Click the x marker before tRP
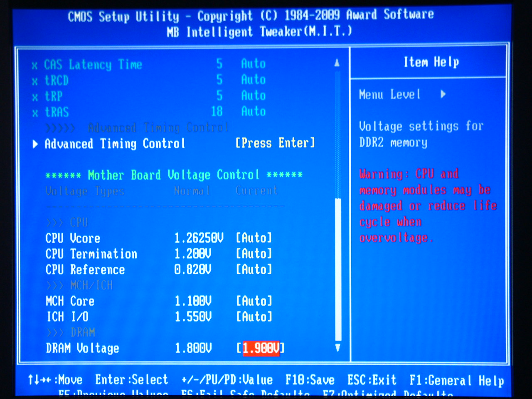Viewport: 532px width, 399px height. pos(35,97)
